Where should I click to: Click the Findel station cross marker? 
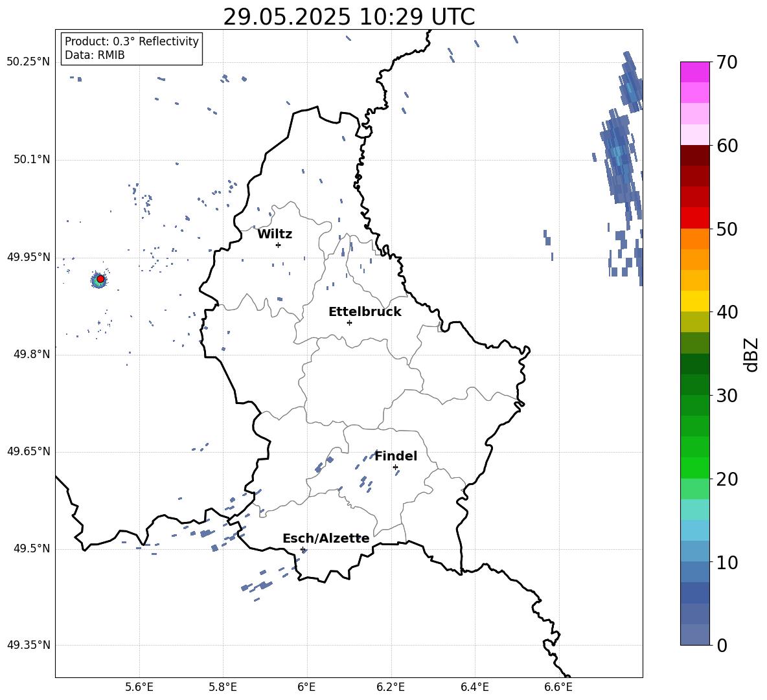pos(395,468)
